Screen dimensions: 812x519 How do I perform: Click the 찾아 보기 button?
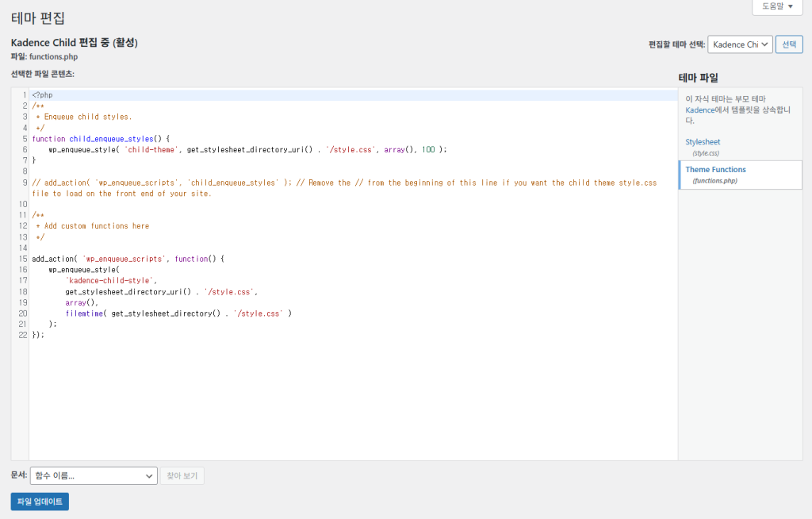coord(182,476)
